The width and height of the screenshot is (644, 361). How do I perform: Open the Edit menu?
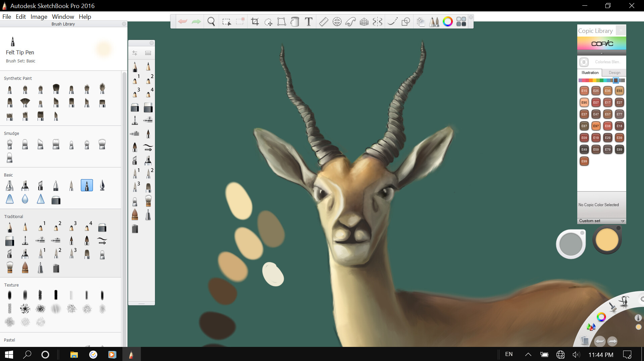[x=21, y=16]
